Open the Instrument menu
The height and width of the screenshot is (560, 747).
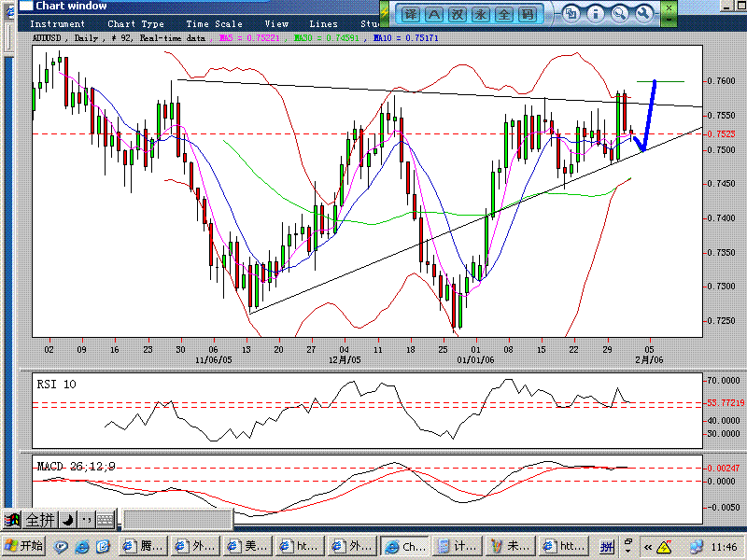(57, 24)
